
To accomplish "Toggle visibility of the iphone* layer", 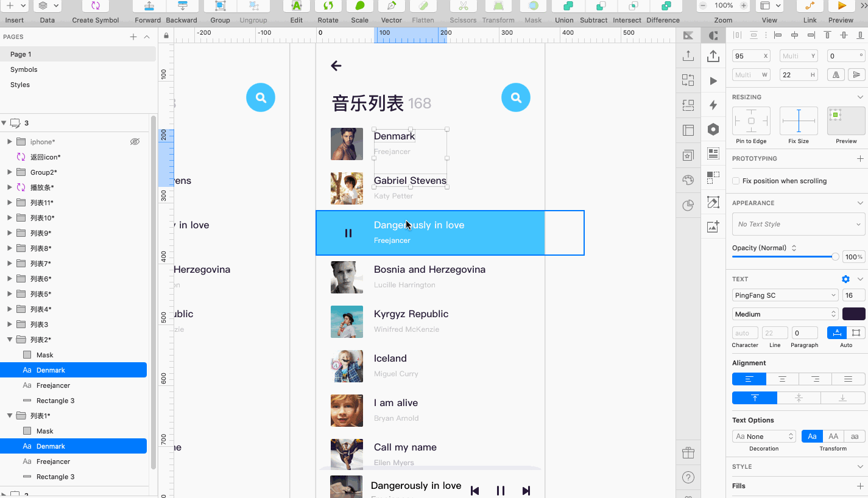I will 135,142.
